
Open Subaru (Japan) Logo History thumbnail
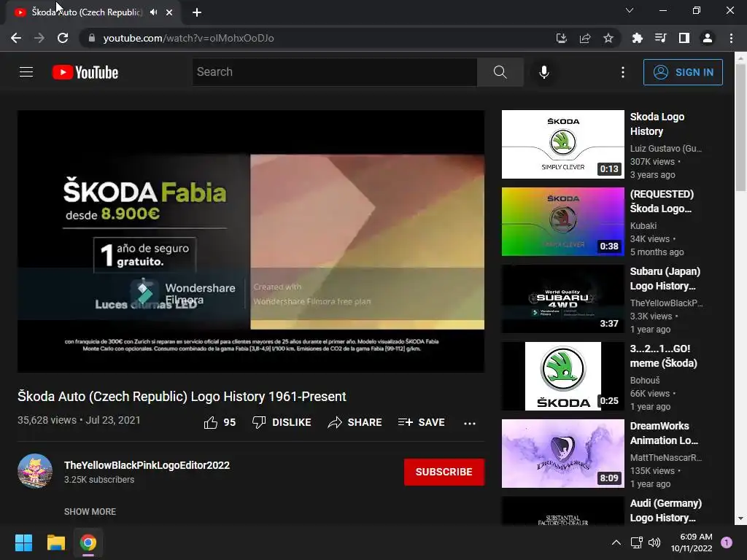point(562,299)
